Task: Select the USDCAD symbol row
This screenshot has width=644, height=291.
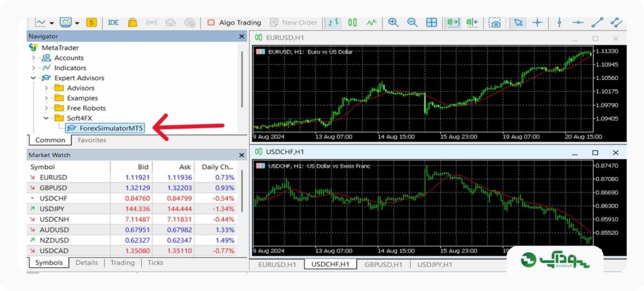Action: click(x=132, y=251)
